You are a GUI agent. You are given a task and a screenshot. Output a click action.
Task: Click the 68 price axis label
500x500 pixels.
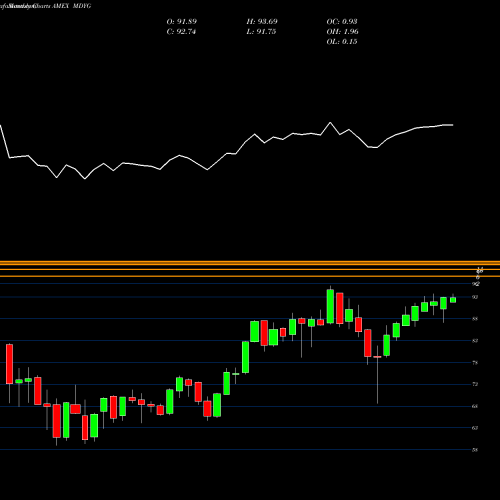475,406
